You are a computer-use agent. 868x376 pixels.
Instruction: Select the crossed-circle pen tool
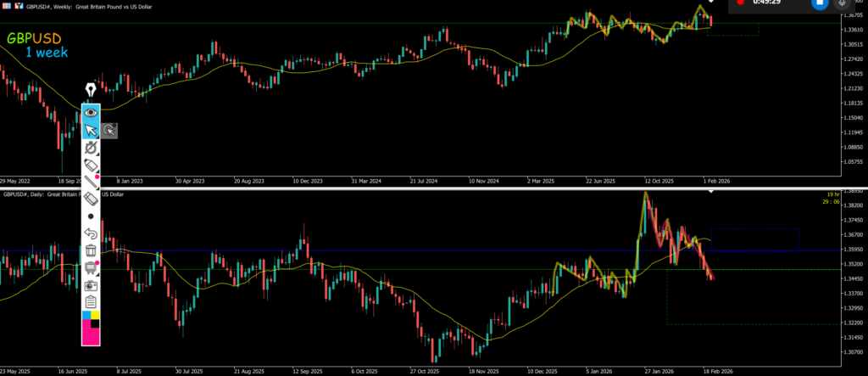coord(91,147)
